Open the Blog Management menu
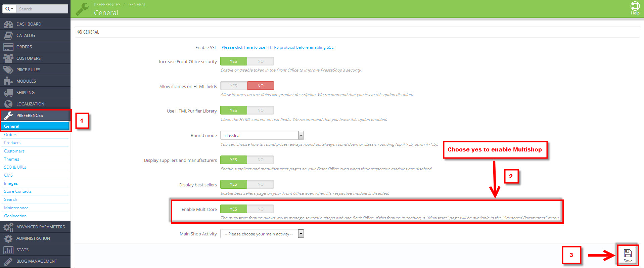This screenshot has width=644, height=268. coord(35,261)
